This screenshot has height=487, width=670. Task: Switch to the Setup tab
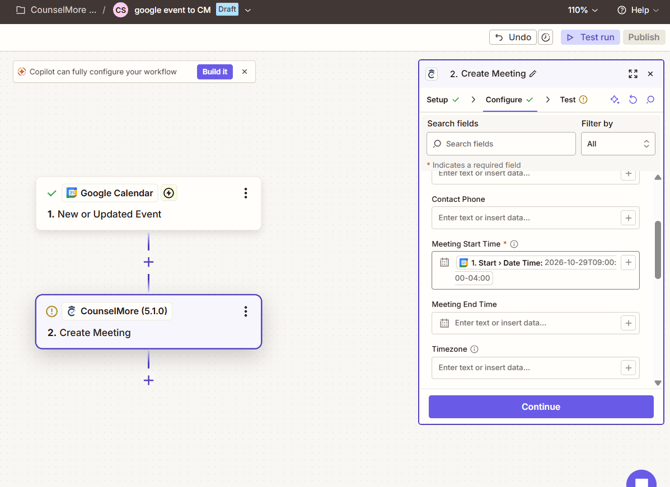(x=443, y=100)
